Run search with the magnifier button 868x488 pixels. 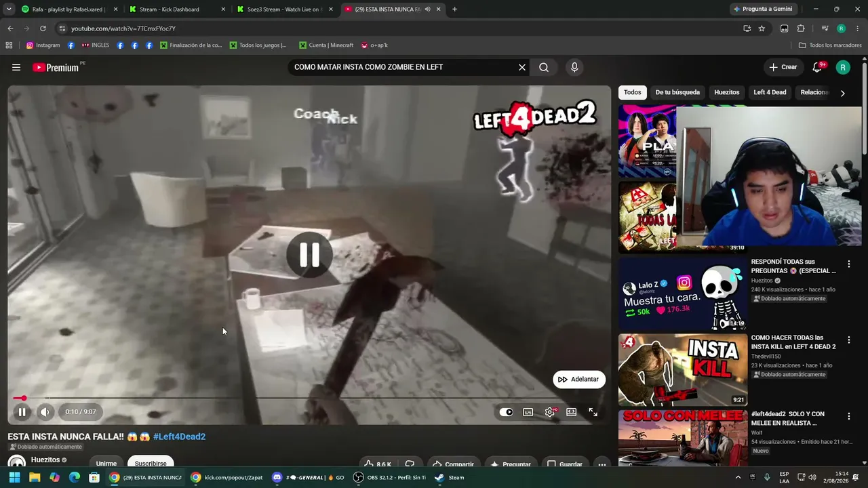pyautogui.click(x=544, y=67)
